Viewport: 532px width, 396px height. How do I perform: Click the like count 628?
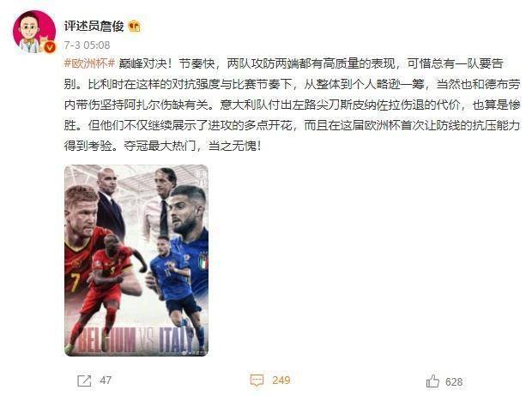coord(454,381)
